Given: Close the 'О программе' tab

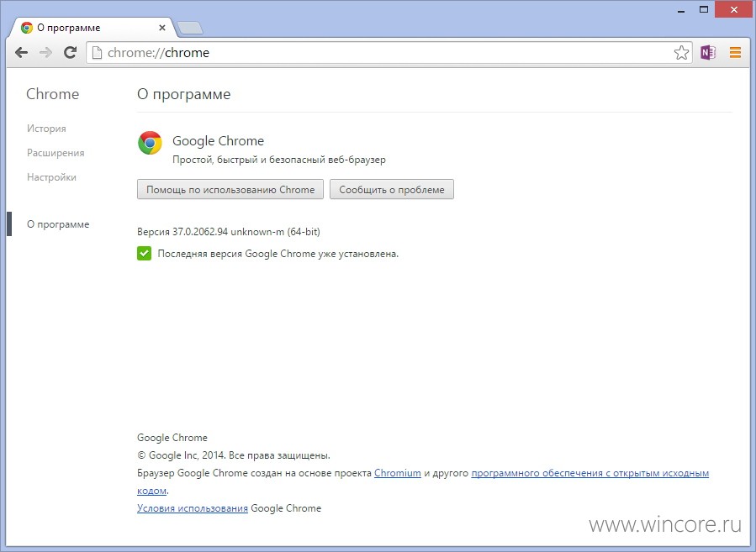Looking at the screenshot, I should coord(162,28).
